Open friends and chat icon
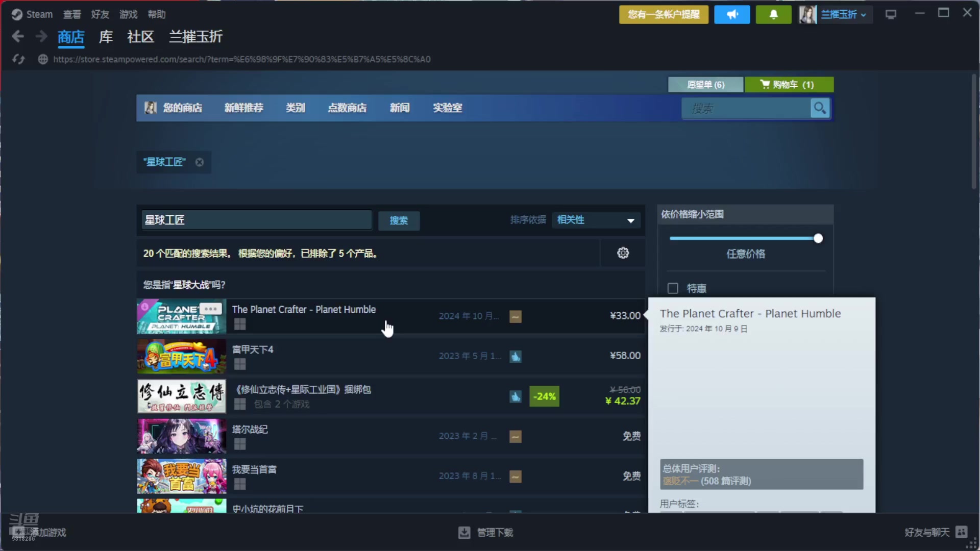 (962, 532)
